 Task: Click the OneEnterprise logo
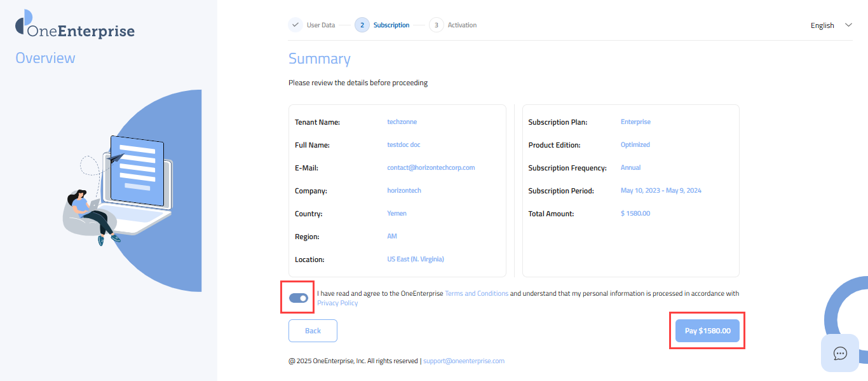(x=75, y=27)
